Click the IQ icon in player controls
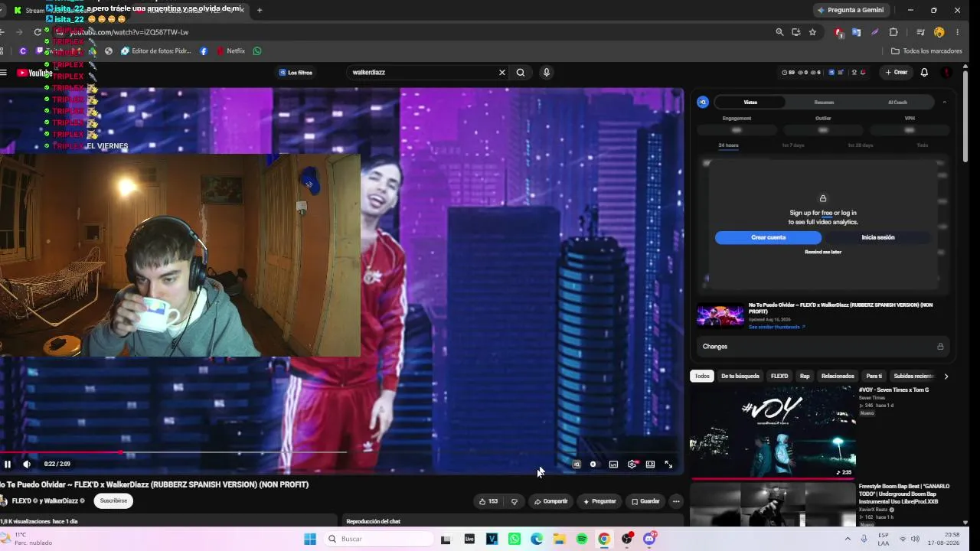The width and height of the screenshot is (980, 551). tap(577, 464)
